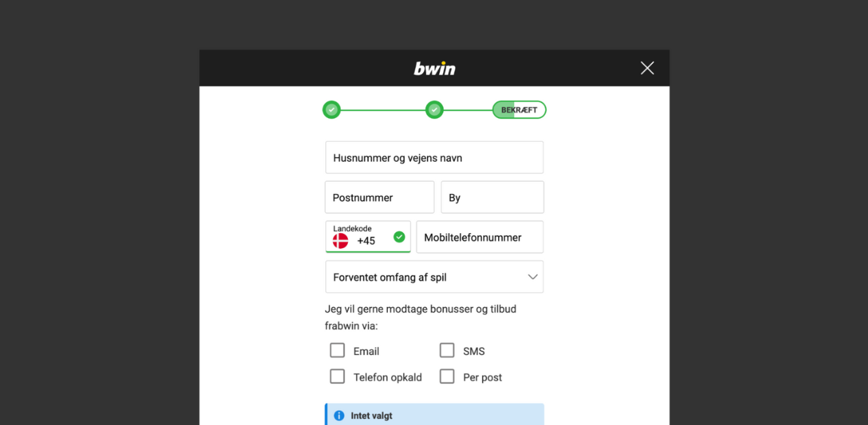Close the registration dialog with X
Screen dimensions: 868x425
647,68
